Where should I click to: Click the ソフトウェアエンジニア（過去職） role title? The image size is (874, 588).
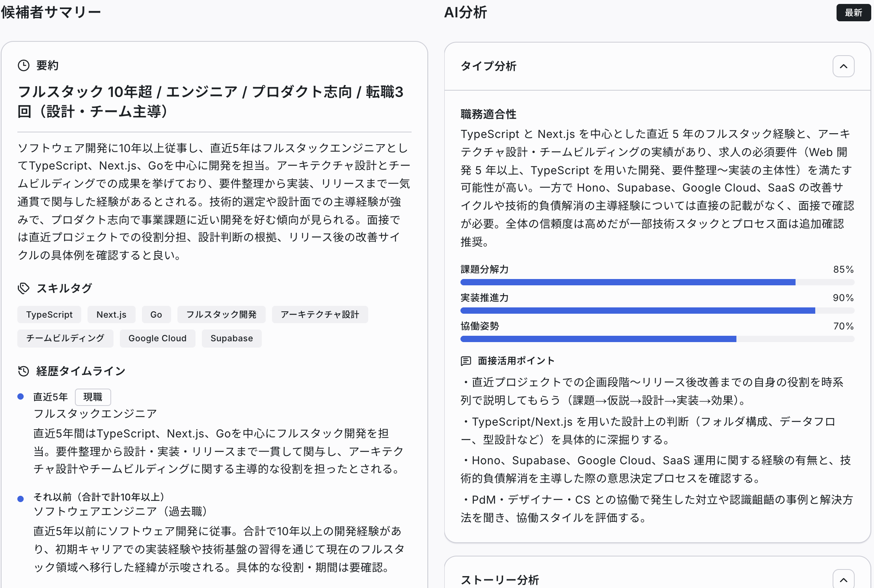[120, 511]
